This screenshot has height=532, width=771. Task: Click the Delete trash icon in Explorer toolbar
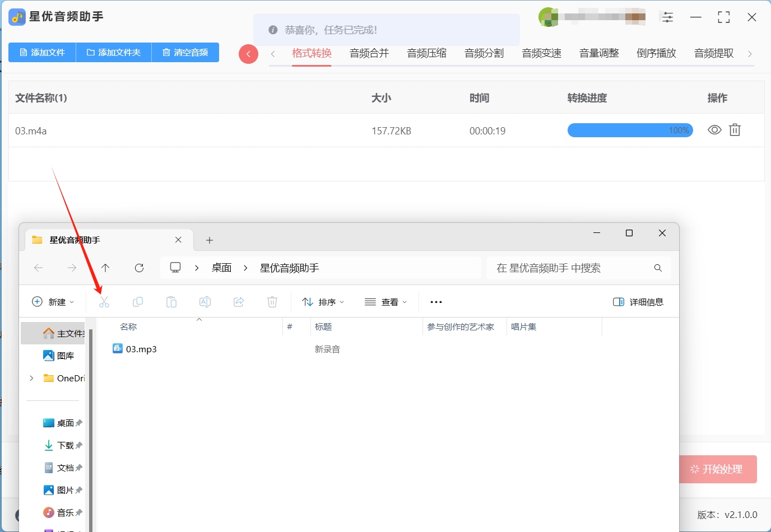pos(272,302)
